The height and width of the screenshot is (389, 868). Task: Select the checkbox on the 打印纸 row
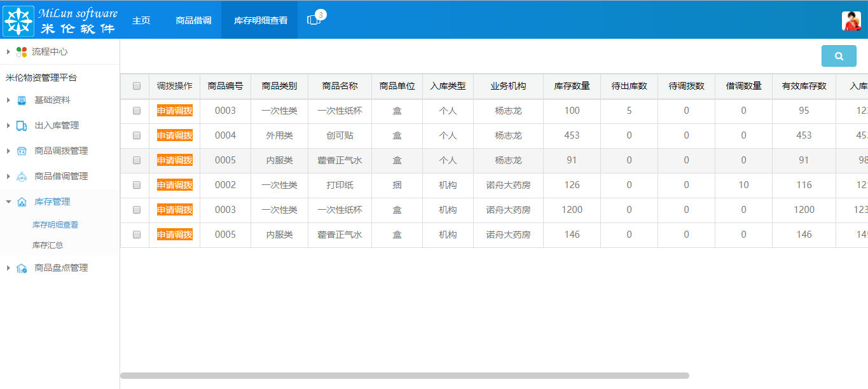pyautogui.click(x=135, y=185)
